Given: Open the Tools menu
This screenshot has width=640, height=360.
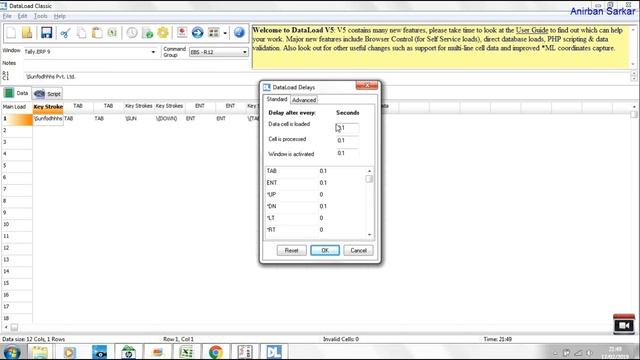Looking at the screenshot, I should pos(40,16).
